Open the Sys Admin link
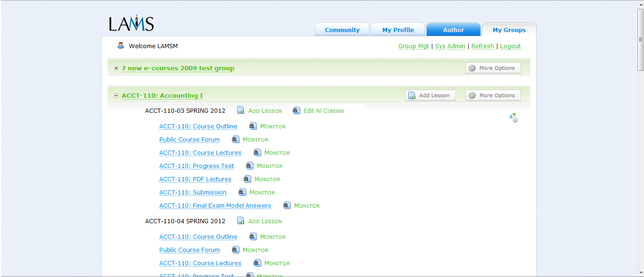The width and height of the screenshot is (644, 277). [450, 46]
